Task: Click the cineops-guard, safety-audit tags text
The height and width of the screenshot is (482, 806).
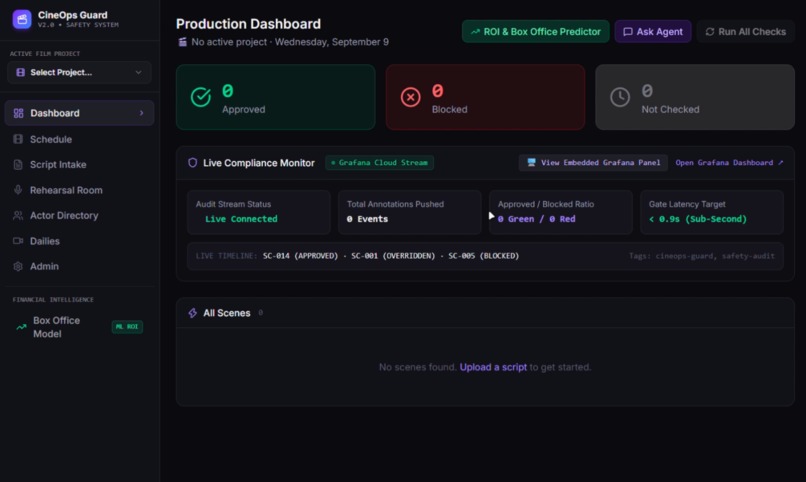Action: point(702,256)
